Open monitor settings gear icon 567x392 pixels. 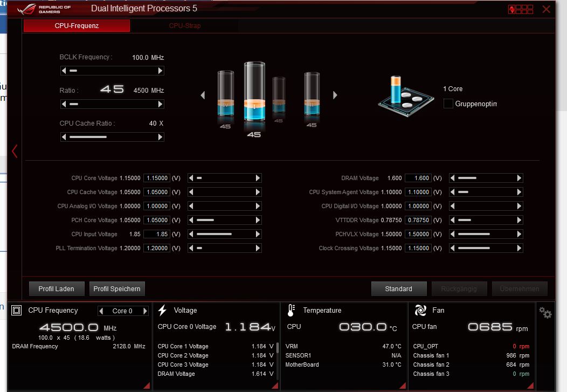click(545, 312)
